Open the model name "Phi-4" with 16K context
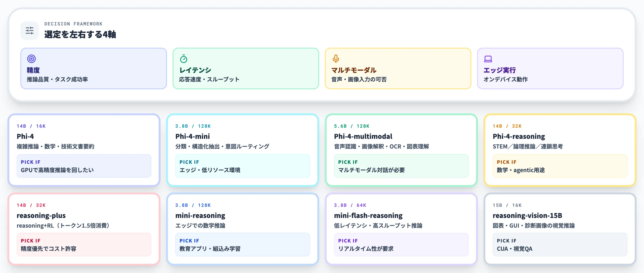Viewport: 644px width, 273px height. (x=25, y=136)
